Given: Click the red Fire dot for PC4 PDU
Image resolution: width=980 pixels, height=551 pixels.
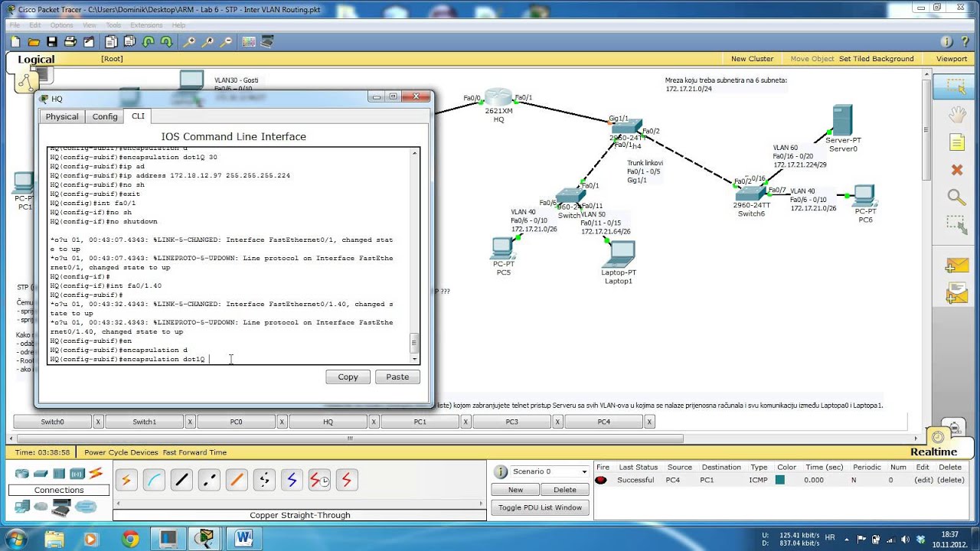Looking at the screenshot, I should [x=601, y=480].
